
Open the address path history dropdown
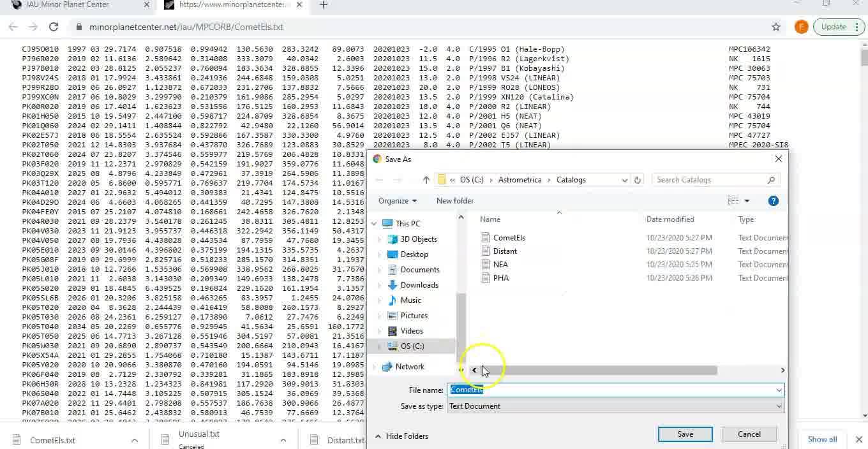(624, 180)
